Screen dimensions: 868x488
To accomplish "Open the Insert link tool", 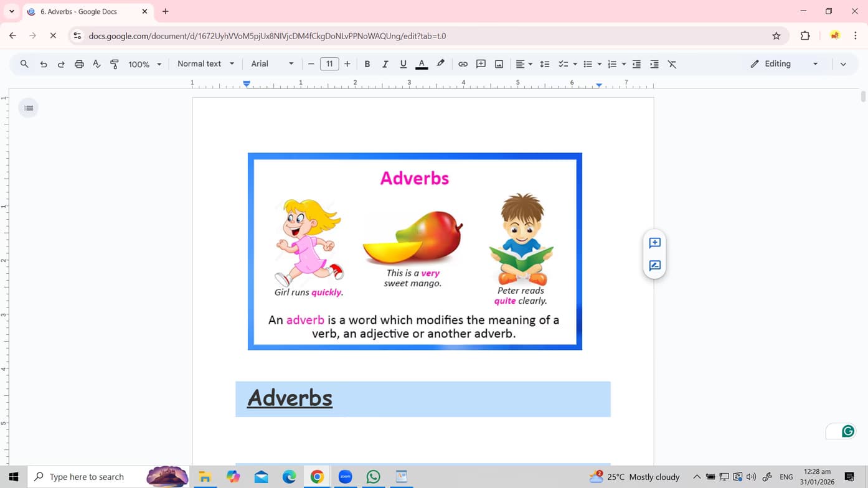I will pos(462,63).
